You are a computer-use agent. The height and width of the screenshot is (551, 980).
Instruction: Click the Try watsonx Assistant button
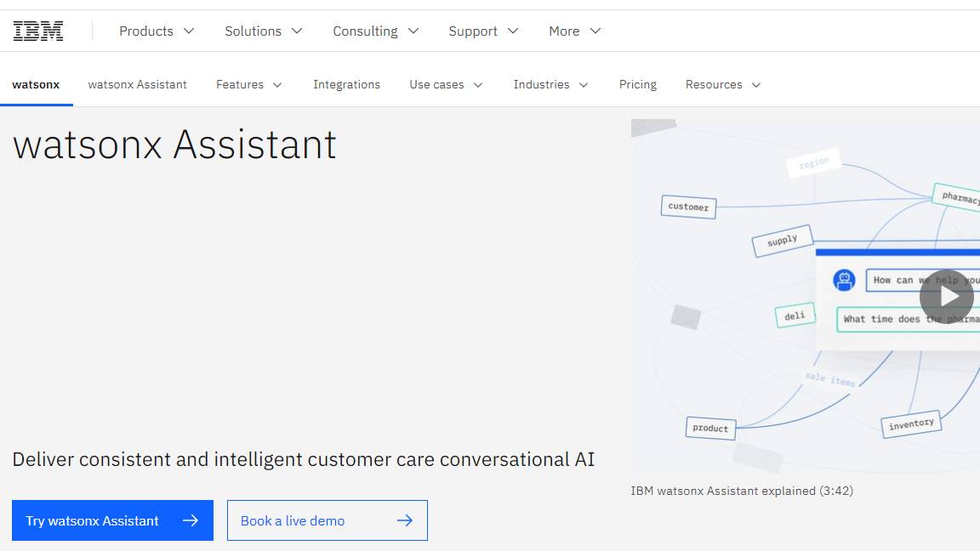(112, 520)
